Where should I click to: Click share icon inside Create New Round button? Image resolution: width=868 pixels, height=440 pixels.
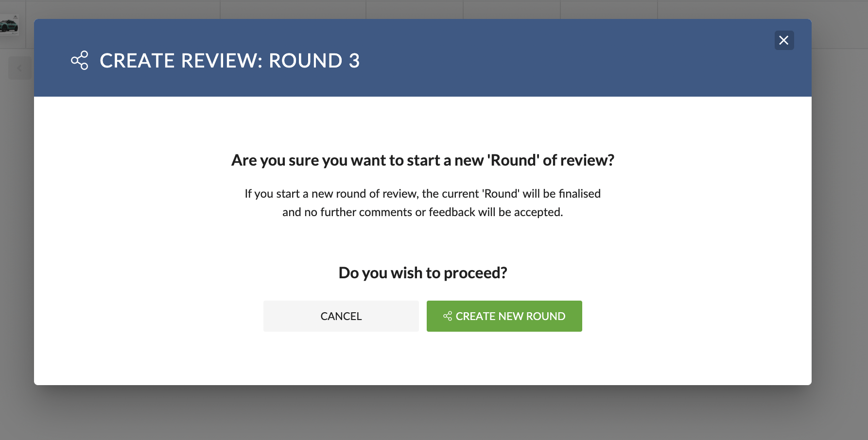tap(448, 316)
